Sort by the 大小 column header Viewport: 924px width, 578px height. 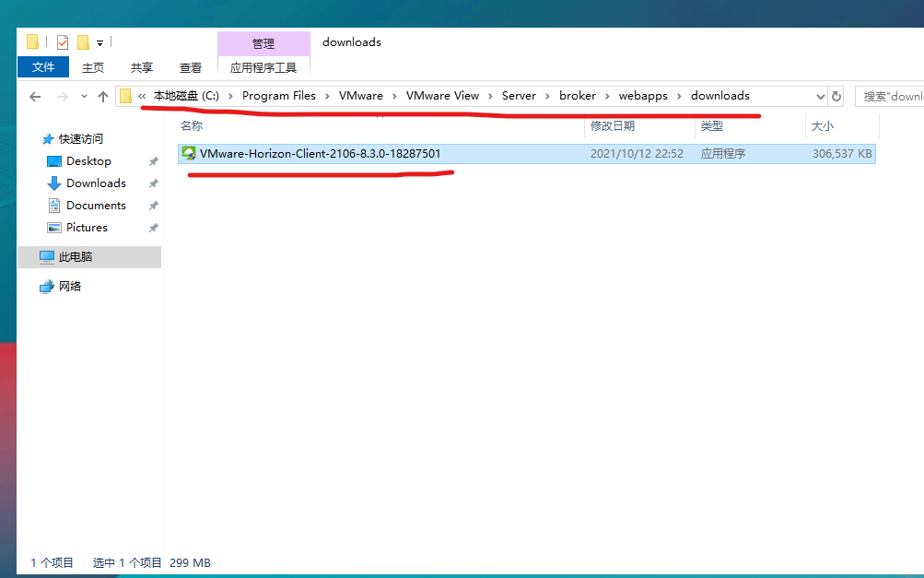tap(822, 125)
